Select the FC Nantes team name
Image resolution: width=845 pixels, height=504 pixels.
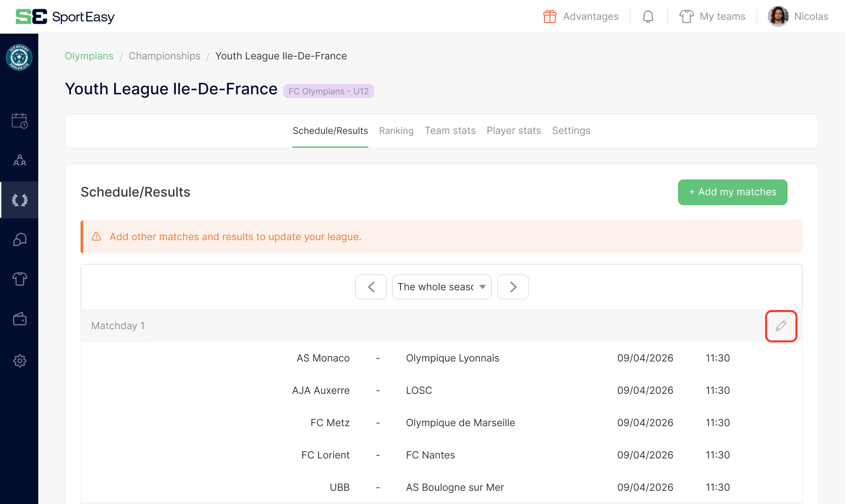pos(430,455)
